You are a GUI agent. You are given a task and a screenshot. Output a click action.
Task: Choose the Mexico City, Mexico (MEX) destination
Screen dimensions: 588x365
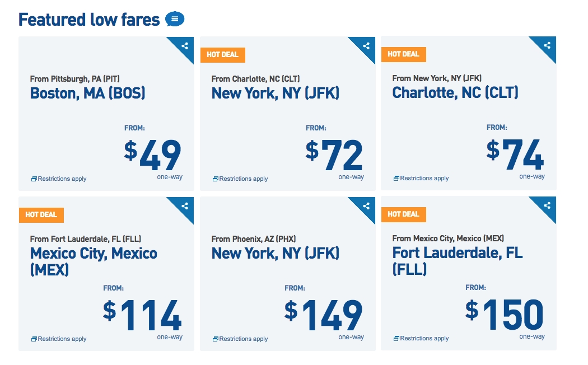click(x=94, y=261)
